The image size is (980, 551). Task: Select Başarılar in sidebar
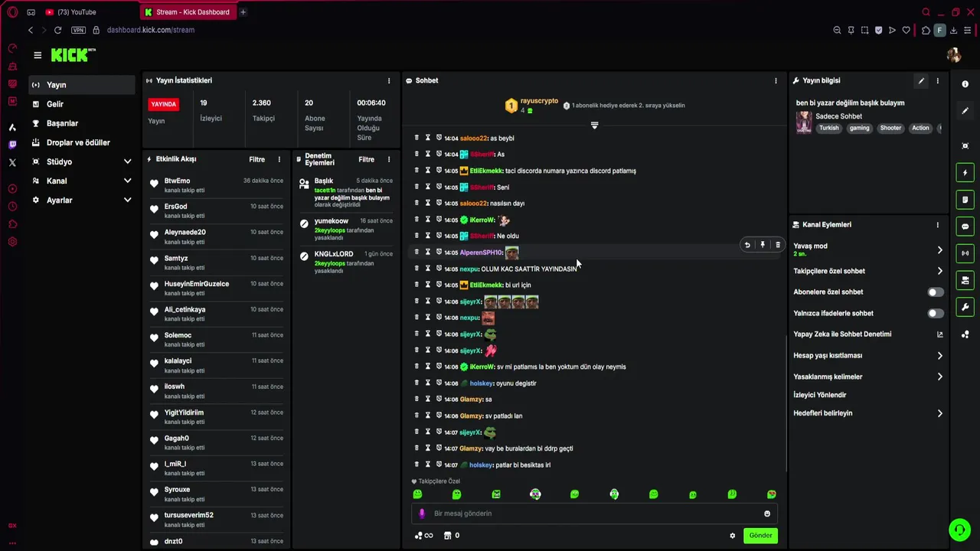click(x=83, y=123)
